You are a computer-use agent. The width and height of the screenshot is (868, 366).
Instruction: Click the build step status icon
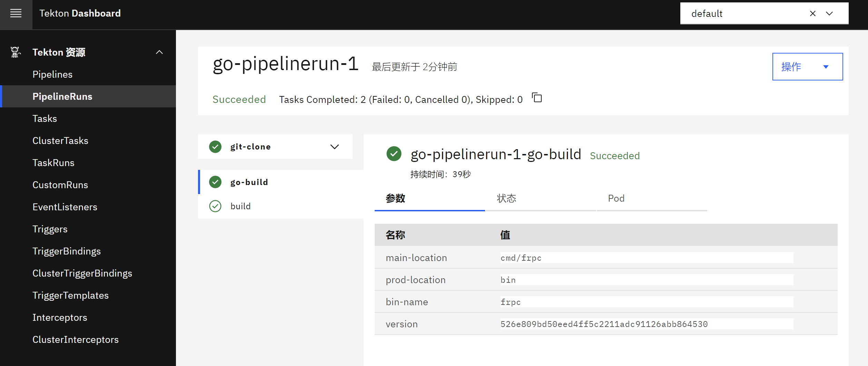[215, 206]
